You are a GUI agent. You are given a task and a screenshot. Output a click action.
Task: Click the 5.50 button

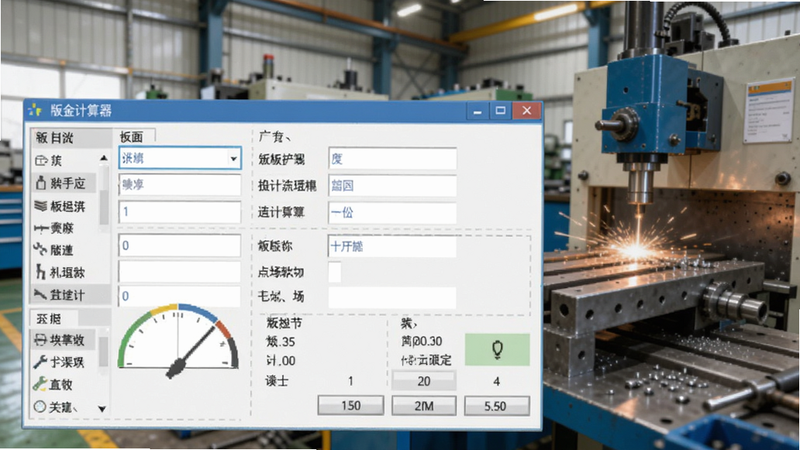tap(496, 406)
